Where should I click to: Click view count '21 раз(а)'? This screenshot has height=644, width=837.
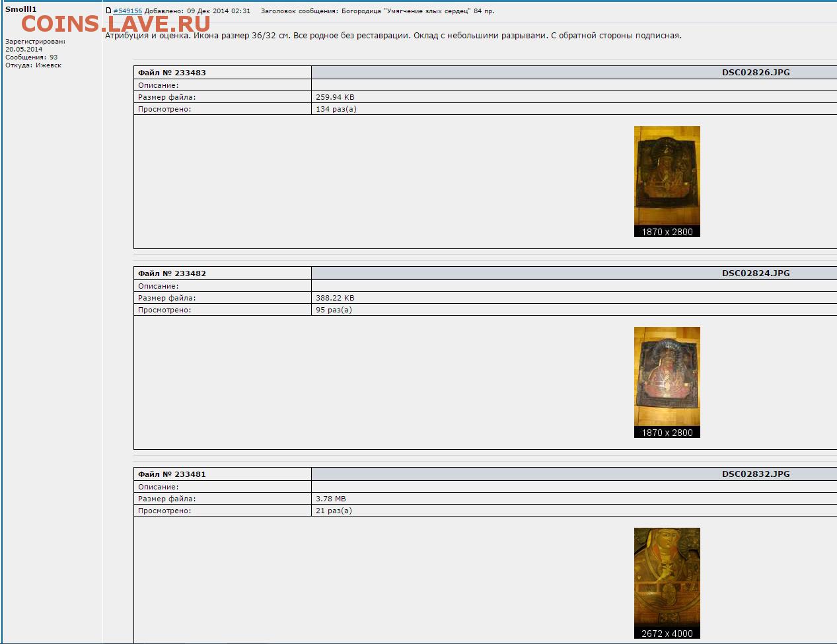[334, 511]
